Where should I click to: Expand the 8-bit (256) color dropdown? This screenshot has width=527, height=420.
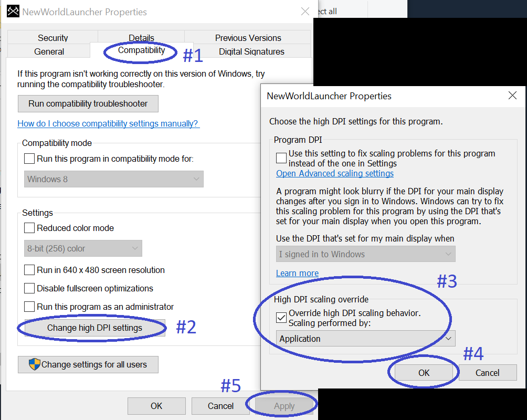(x=83, y=248)
